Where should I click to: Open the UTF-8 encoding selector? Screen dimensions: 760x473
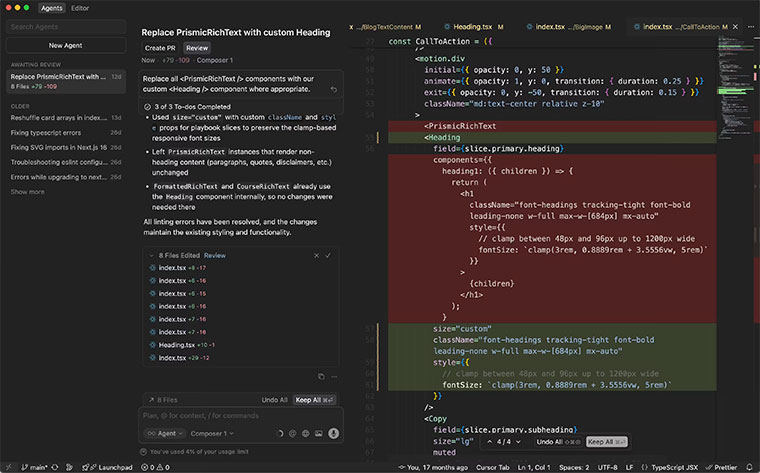pos(607,467)
